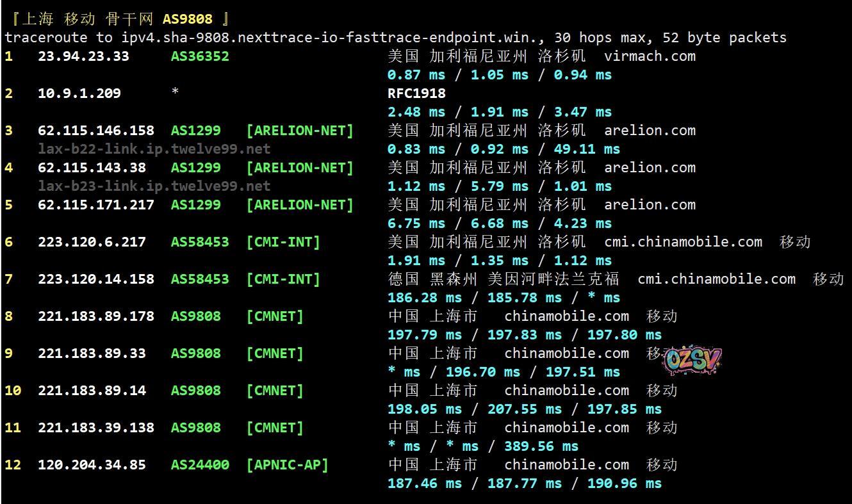Select the [CMI-INT] tag on hop 6
852x504 pixels.
point(283,242)
